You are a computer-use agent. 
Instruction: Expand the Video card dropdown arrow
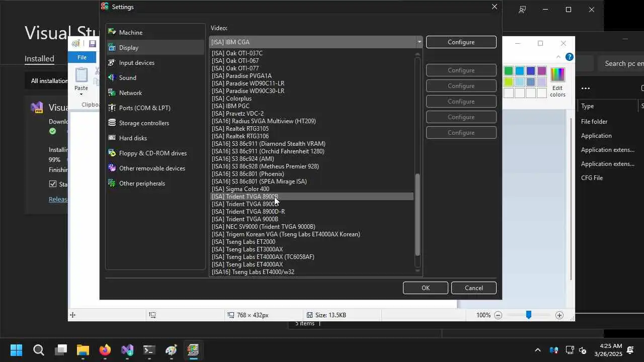click(x=419, y=42)
